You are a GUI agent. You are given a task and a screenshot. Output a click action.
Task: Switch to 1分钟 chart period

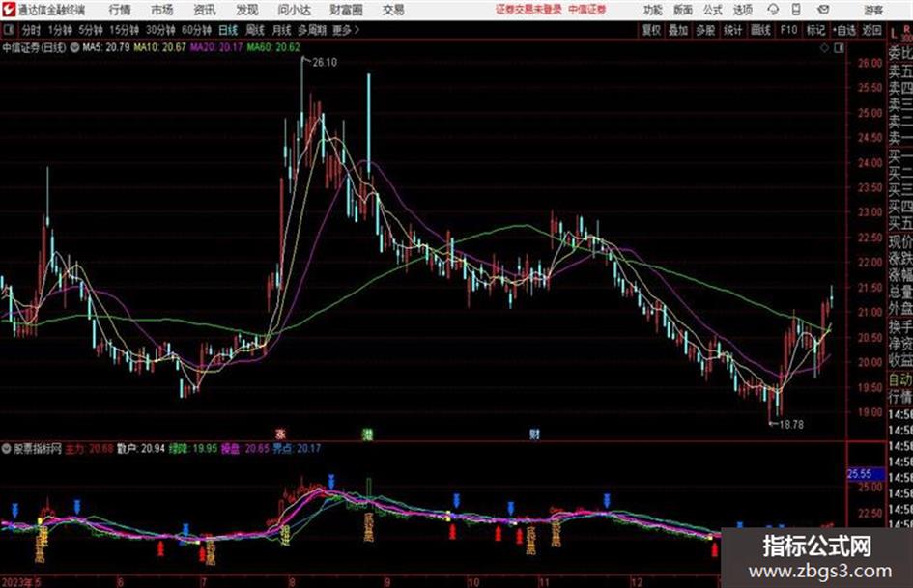tap(60, 30)
